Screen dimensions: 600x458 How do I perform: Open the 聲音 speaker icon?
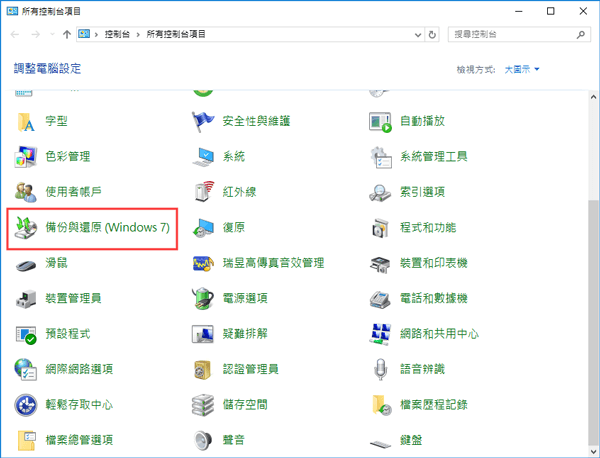203,440
